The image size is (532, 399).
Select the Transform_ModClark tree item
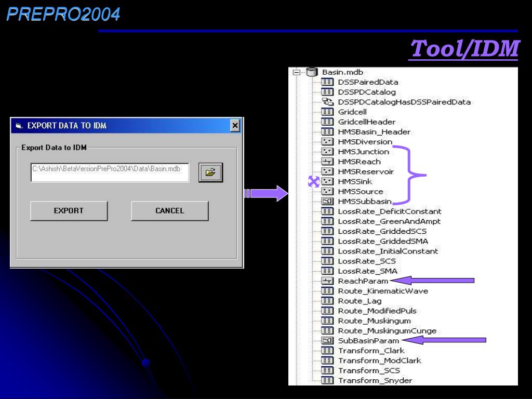tap(379, 361)
